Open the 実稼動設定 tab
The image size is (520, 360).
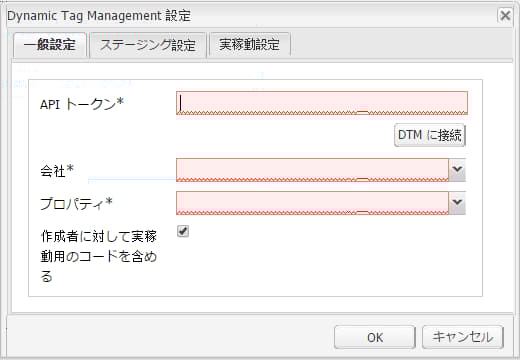pyautogui.click(x=249, y=45)
